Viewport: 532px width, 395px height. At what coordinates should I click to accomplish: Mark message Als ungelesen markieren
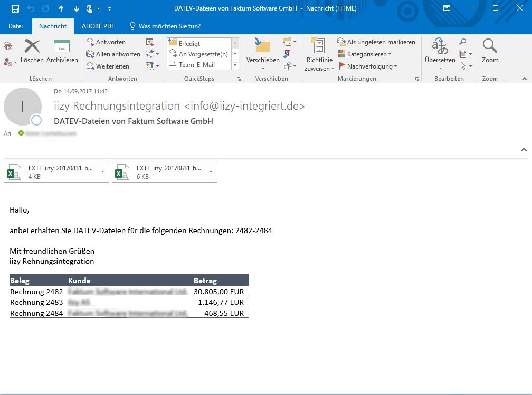[x=376, y=42]
